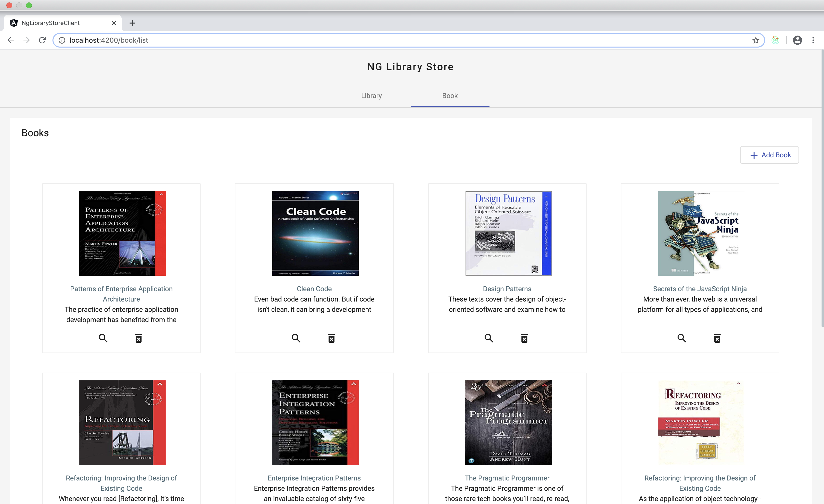Click the white Refactoring first edition cover
Image resolution: width=824 pixels, height=504 pixels.
point(701,422)
